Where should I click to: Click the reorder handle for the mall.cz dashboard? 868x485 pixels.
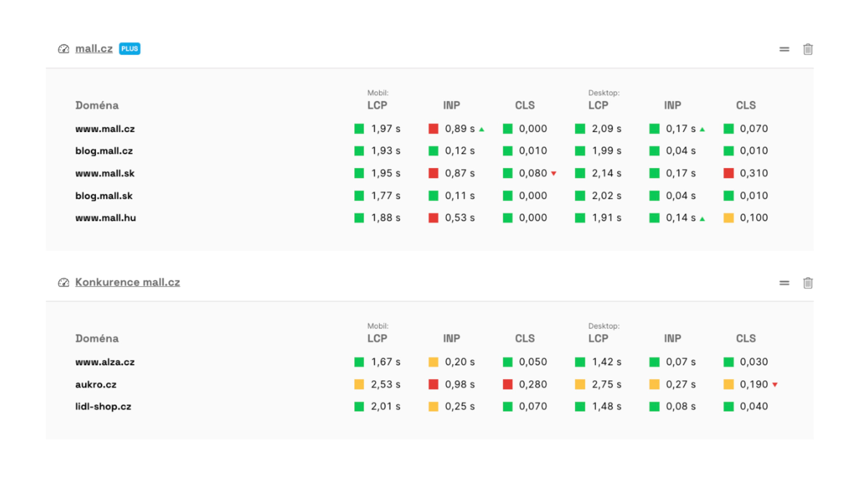(x=784, y=49)
